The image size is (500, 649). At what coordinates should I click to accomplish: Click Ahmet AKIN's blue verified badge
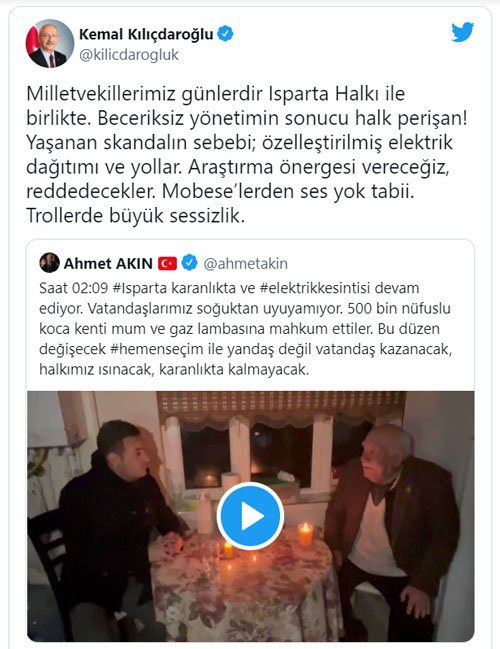tap(190, 262)
